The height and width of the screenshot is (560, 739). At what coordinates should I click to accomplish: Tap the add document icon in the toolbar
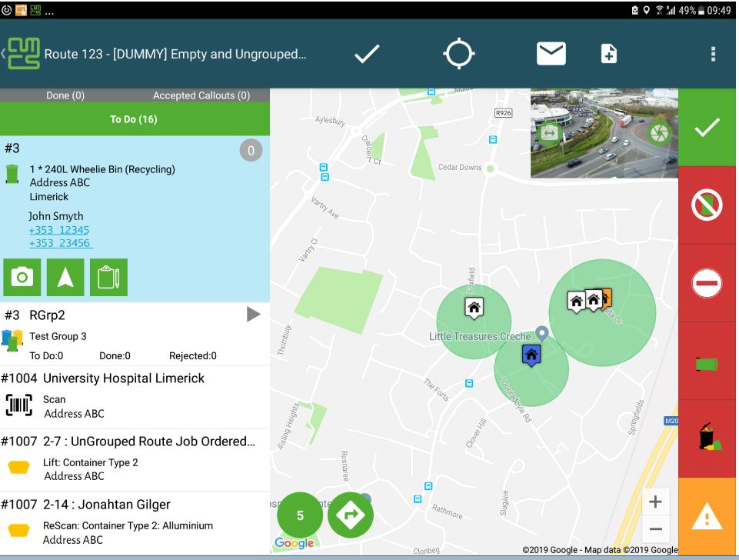pyautogui.click(x=608, y=53)
